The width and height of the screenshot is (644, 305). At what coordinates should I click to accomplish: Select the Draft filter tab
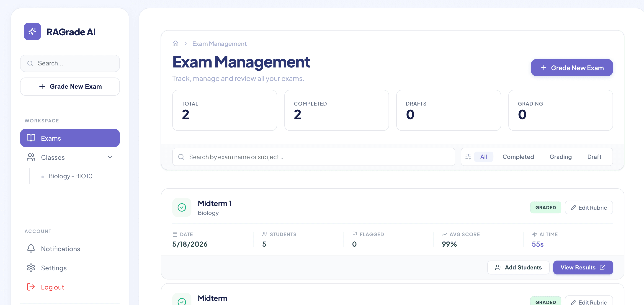(594, 157)
